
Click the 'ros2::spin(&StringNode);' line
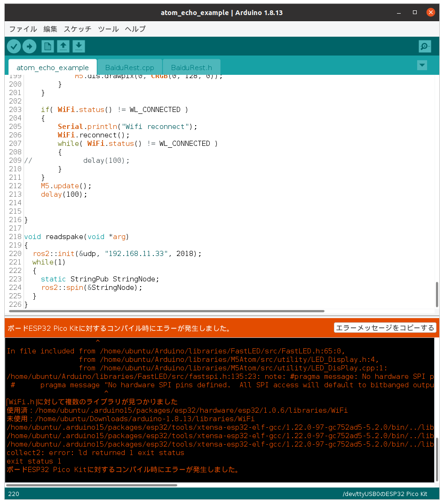pos(92,288)
